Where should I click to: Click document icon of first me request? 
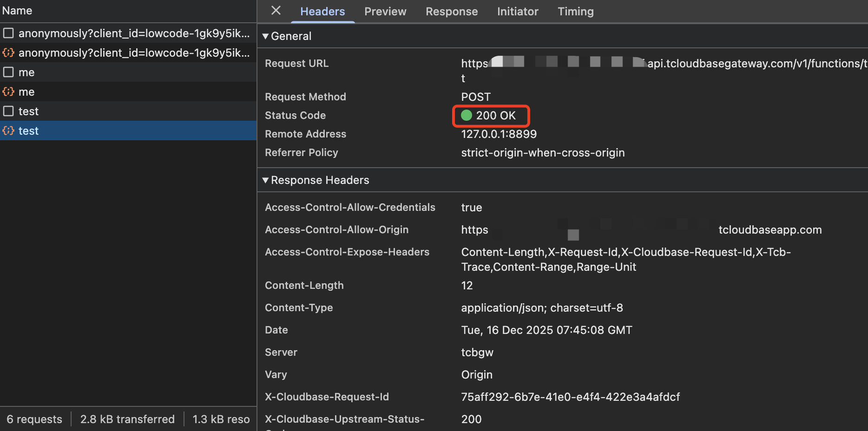(8, 72)
